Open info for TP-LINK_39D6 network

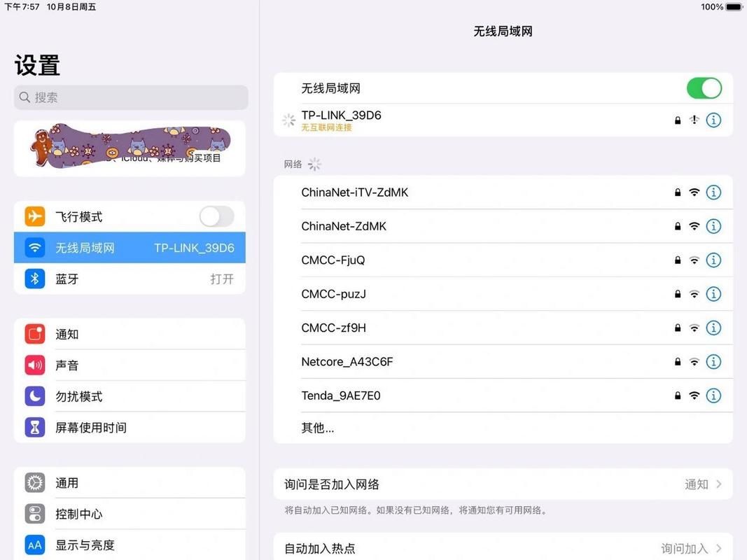[713, 120]
